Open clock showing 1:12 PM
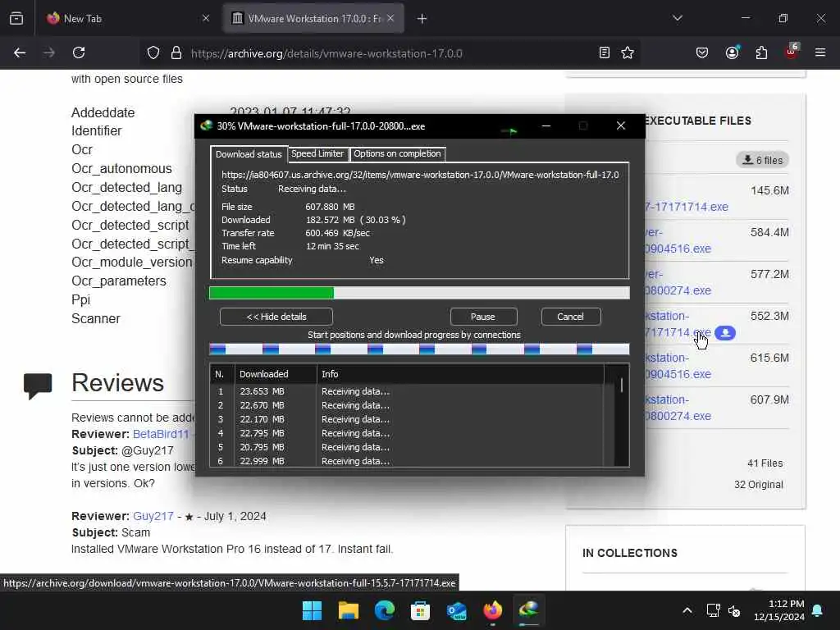840x630 pixels. point(779,610)
